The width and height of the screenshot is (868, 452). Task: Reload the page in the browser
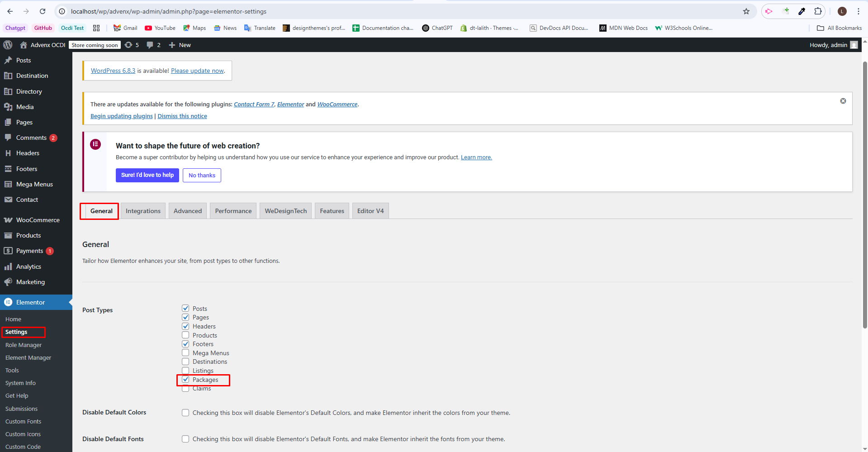[43, 11]
